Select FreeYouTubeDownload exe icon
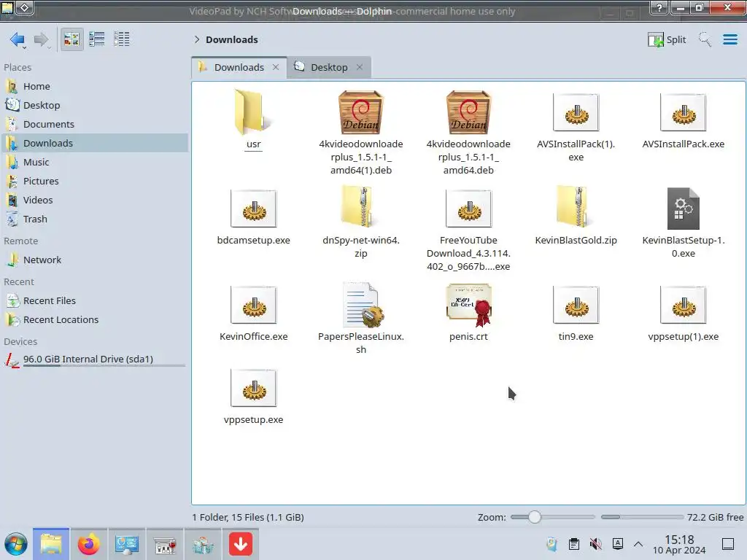Screen dimensions: 747x560 point(468,209)
